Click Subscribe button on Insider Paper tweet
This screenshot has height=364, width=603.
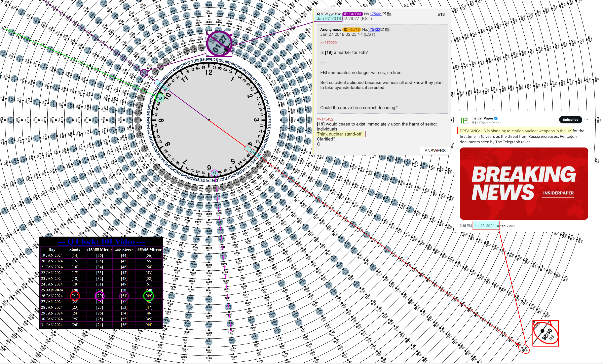coord(570,120)
